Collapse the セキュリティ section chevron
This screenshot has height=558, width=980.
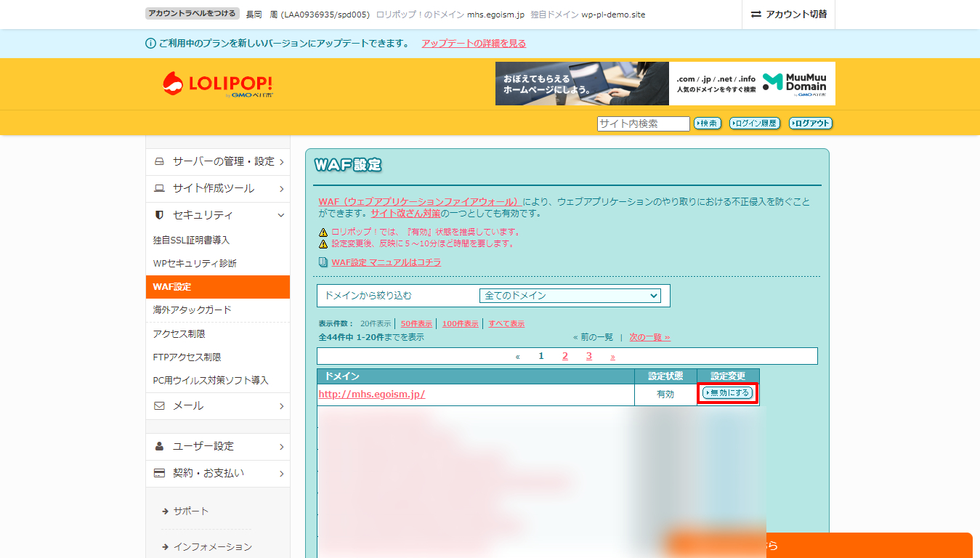[281, 214]
